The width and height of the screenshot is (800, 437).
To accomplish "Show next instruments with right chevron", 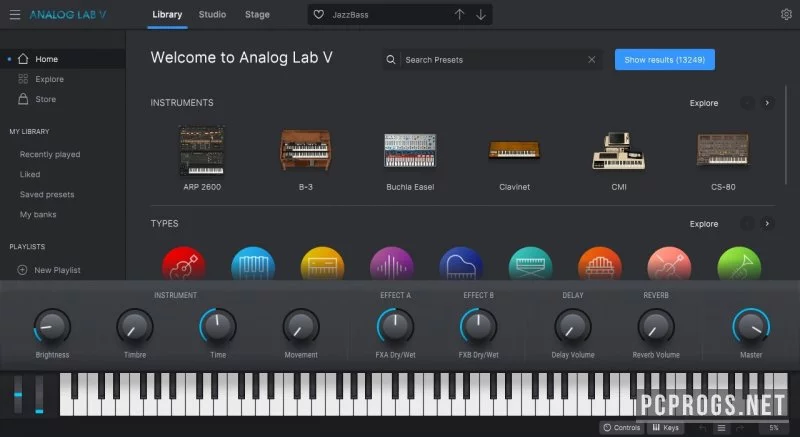I will pos(767,103).
